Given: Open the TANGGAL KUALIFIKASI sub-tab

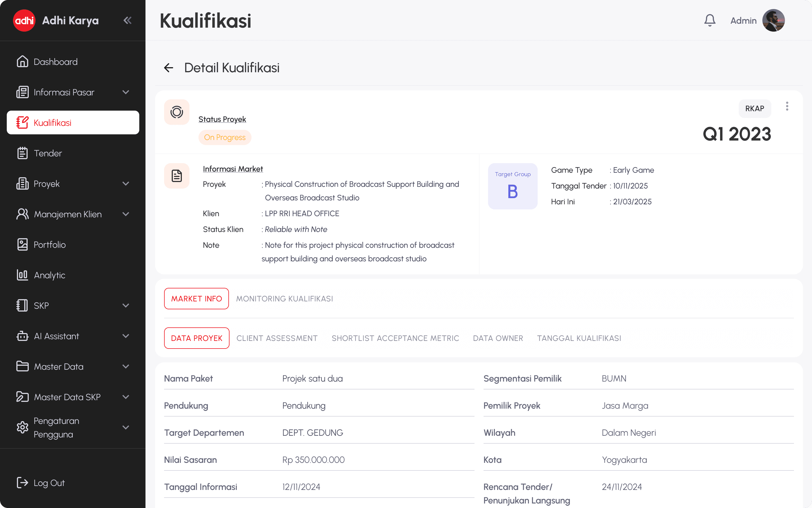Looking at the screenshot, I should [x=579, y=338].
